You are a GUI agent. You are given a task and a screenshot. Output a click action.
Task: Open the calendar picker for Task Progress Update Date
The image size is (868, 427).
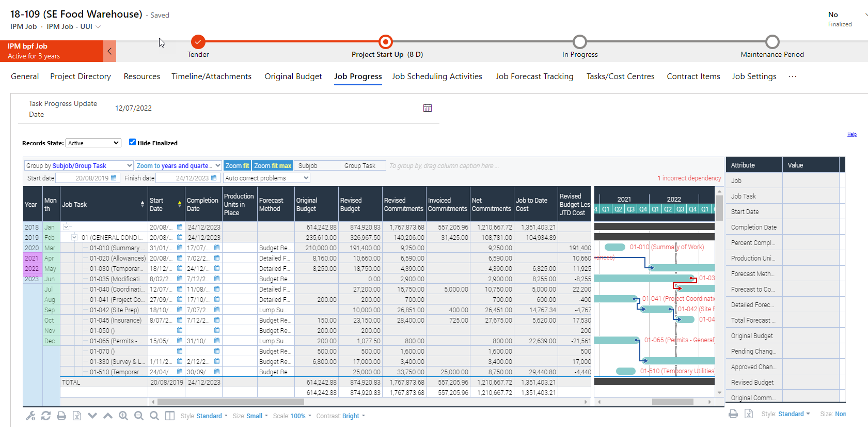tap(428, 108)
